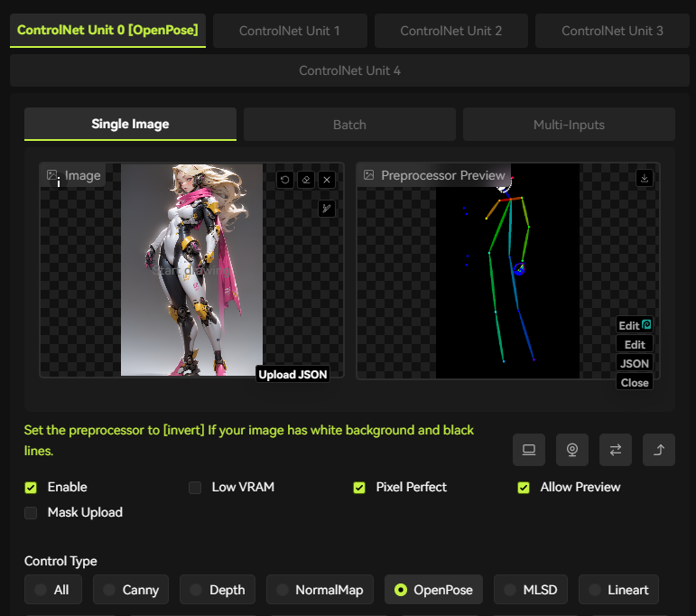Viewport: 696px width, 616px height.
Task: Select the Lineart control type
Action: coord(618,589)
